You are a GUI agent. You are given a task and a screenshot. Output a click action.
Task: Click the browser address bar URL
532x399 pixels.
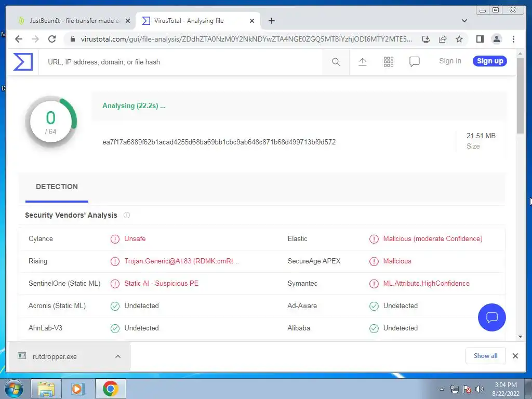(x=246, y=39)
